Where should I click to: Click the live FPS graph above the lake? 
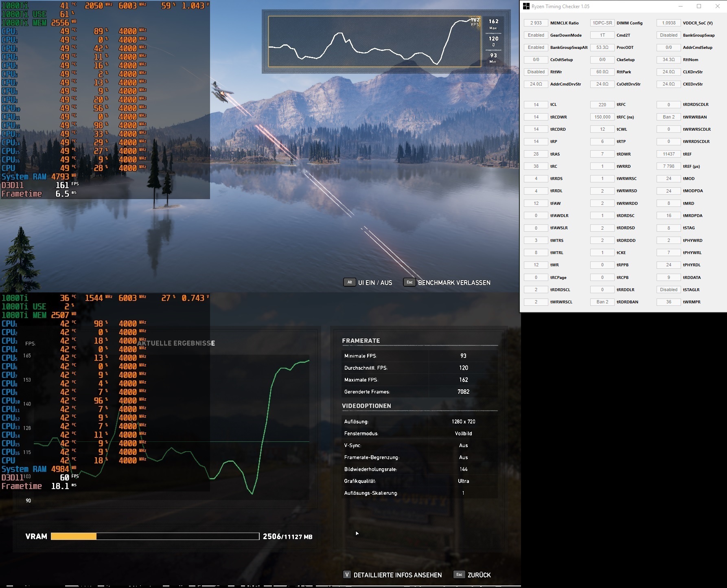(374, 42)
